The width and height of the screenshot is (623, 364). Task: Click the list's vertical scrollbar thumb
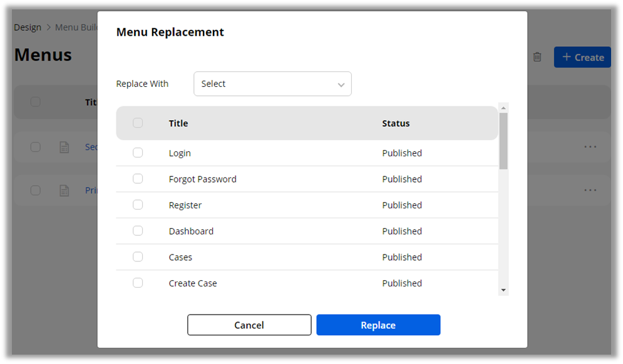coord(503,141)
